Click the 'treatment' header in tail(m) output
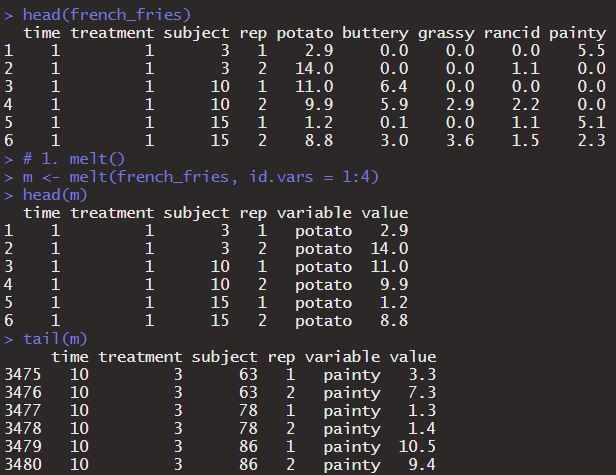Viewport: 616px width, 475px height. coord(140,357)
